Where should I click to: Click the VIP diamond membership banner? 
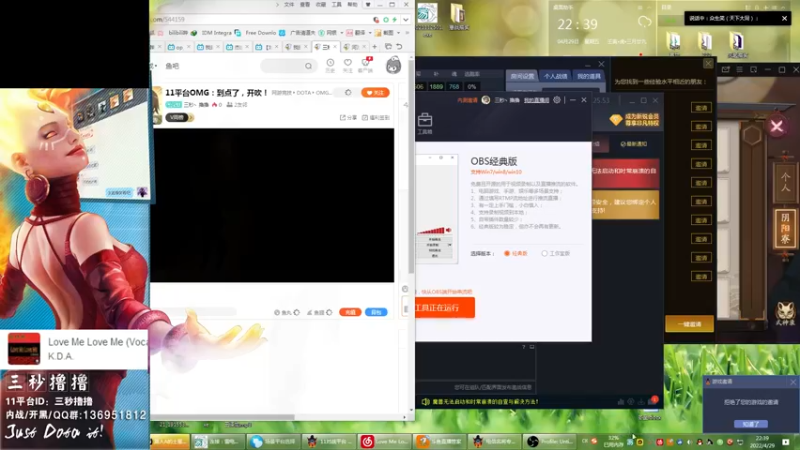click(634, 120)
